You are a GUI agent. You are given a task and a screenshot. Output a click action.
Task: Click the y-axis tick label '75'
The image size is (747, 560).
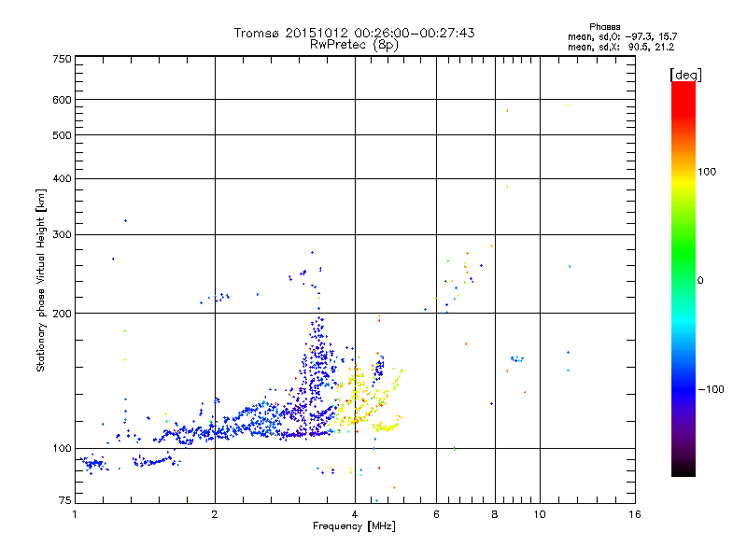[65, 500]
